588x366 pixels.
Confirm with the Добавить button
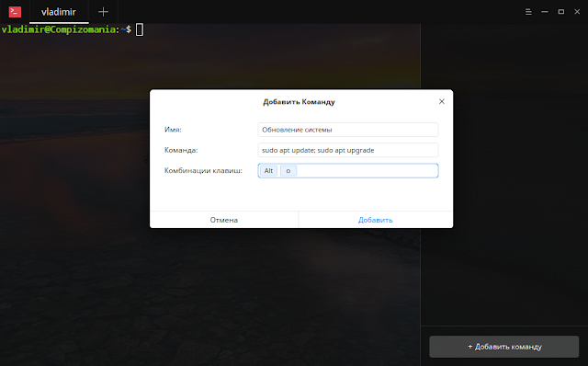tap(376, 220)
